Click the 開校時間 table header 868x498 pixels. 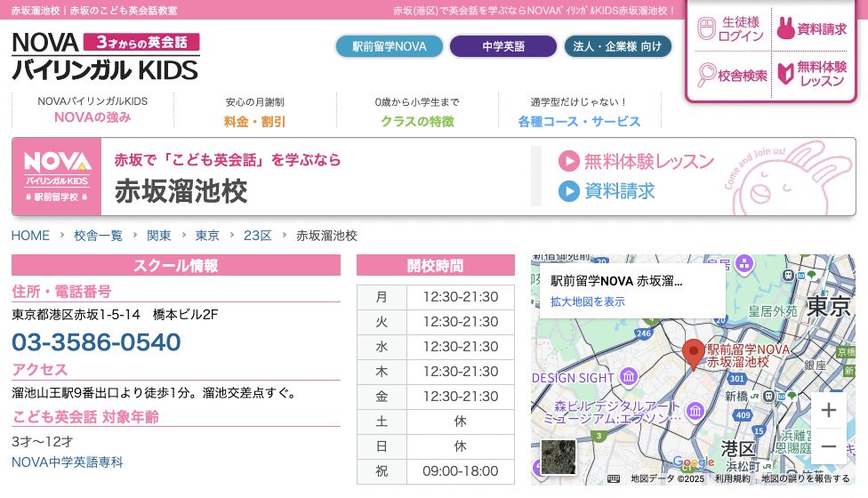[x=436, y=266]
